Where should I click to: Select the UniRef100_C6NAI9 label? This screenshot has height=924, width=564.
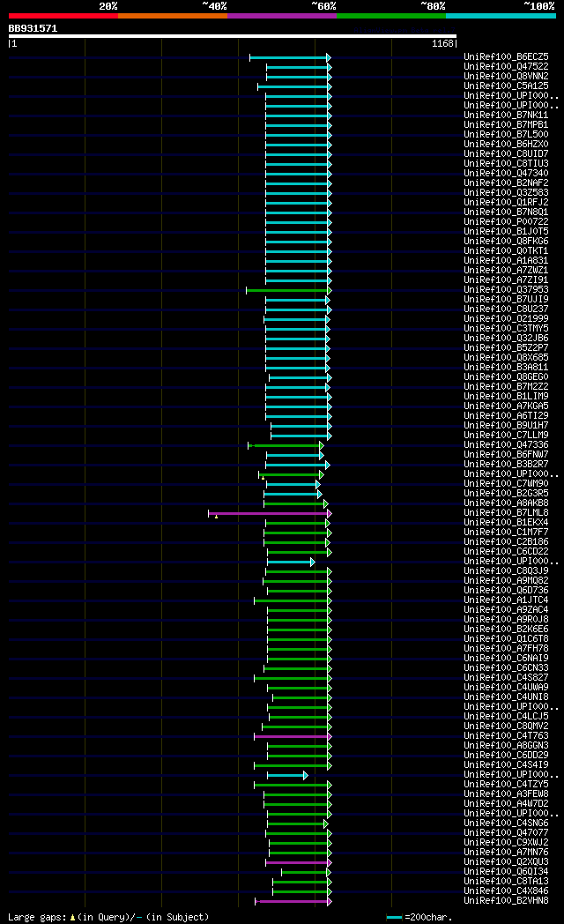tap(506, 659)
